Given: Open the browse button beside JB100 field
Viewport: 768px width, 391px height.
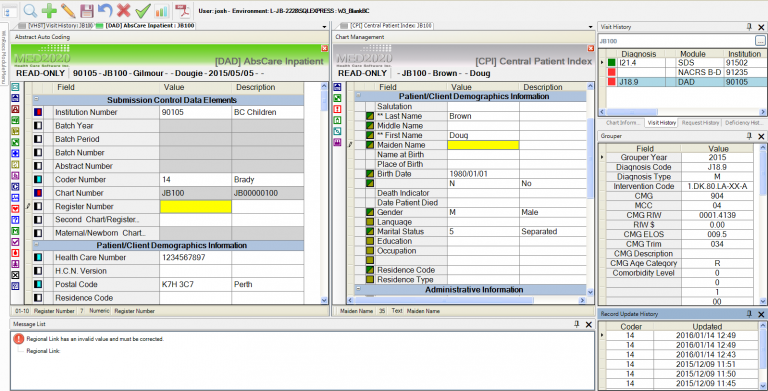Looking at the screenshot, I should click(x=760, y=41).
